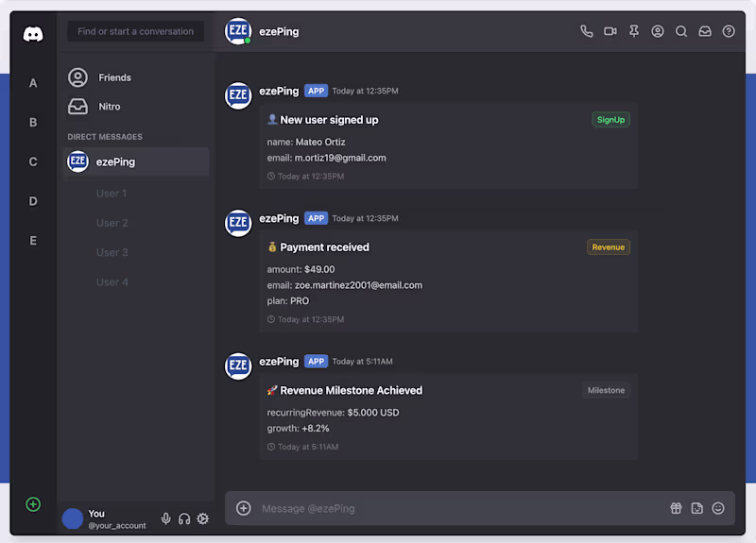
Task: Toggle headphone deafen
Action: pyautogui.click(x=184, y=518)
